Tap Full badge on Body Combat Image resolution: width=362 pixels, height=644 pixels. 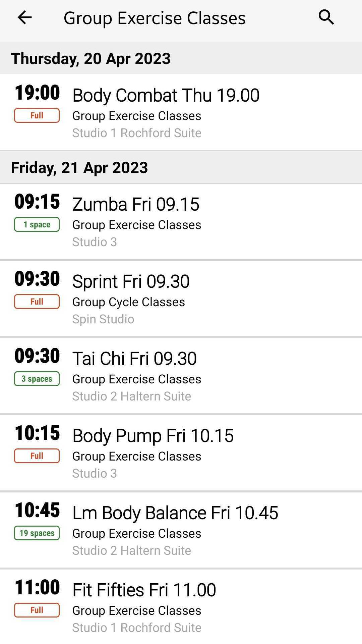[37, 115]
